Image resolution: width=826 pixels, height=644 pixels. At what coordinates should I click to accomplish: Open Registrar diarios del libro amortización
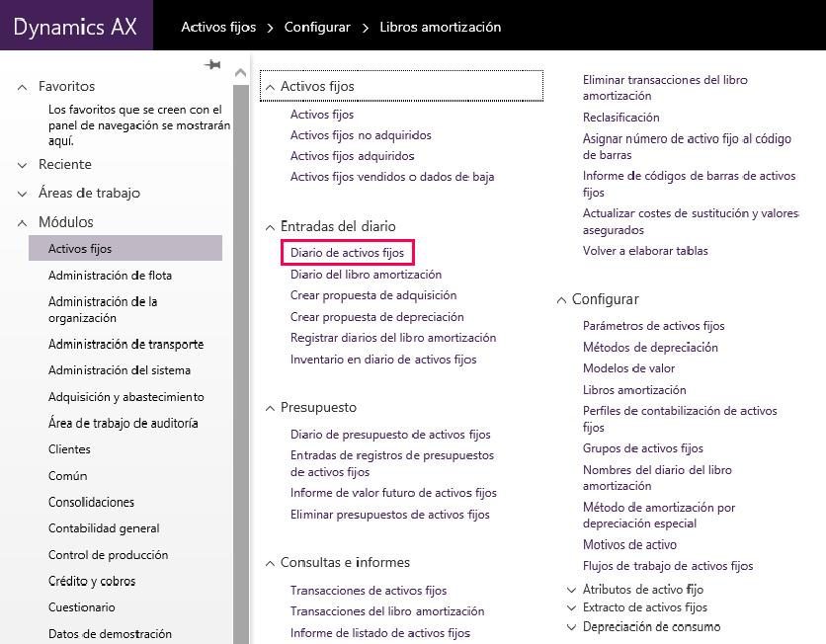(x=393, y=338)
